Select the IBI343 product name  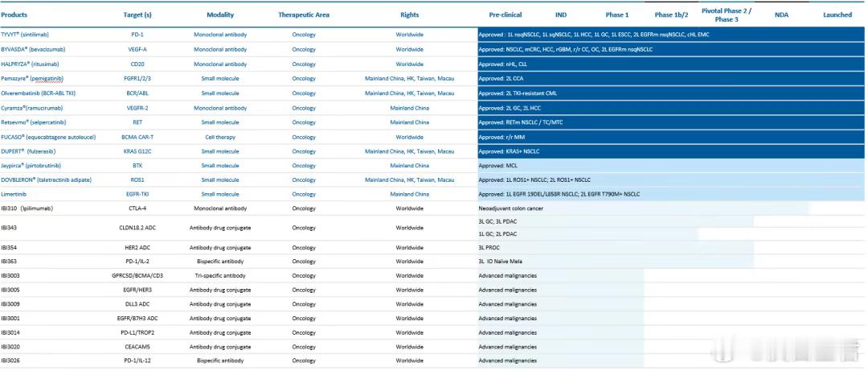coord(9,228)
